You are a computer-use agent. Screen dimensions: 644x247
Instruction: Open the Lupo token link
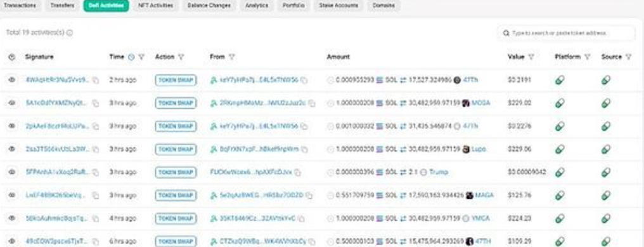(x=479, y=149)
